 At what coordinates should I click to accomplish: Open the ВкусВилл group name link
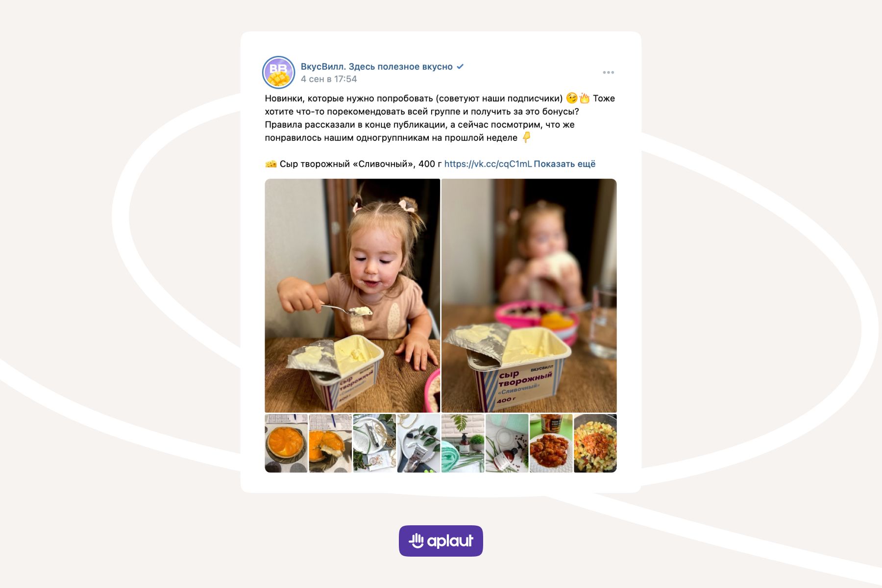(x=376, y=67)
